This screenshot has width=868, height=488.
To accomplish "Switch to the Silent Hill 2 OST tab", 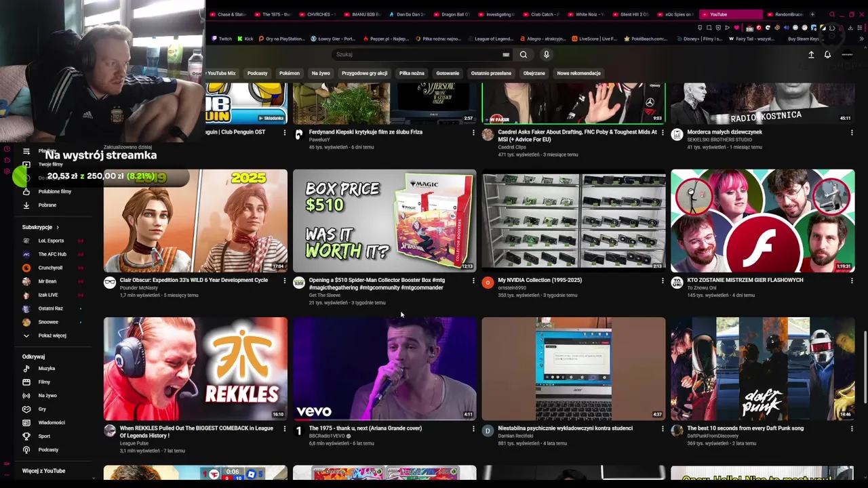I will point(631,14).
